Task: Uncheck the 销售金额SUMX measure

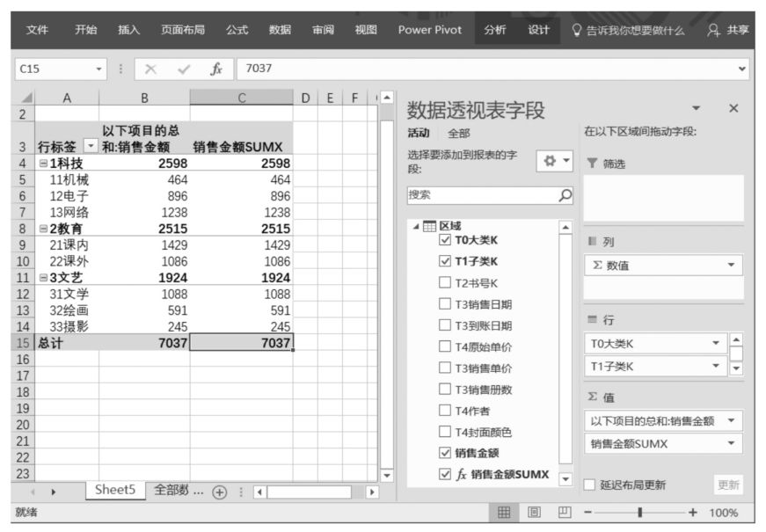Action: [x=444, y=474]
